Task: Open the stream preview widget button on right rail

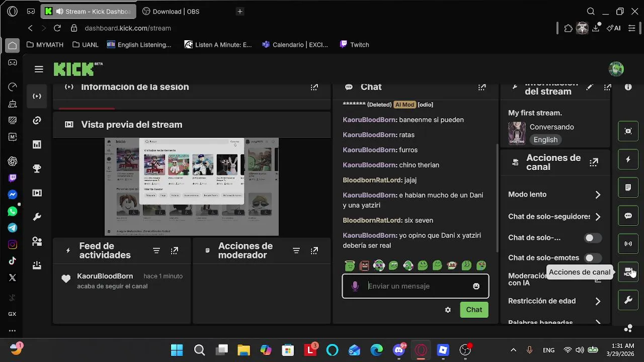Action: coord(628,131)
